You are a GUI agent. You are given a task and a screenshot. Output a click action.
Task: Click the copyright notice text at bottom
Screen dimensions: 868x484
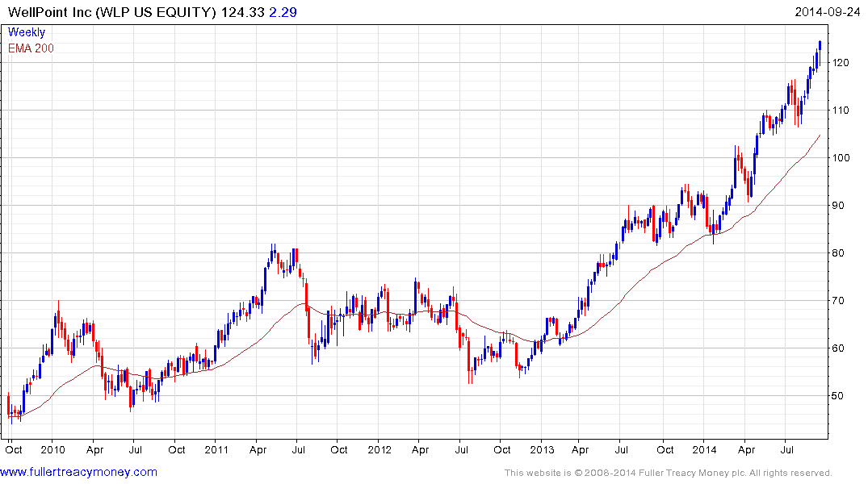tap(669, 473)
